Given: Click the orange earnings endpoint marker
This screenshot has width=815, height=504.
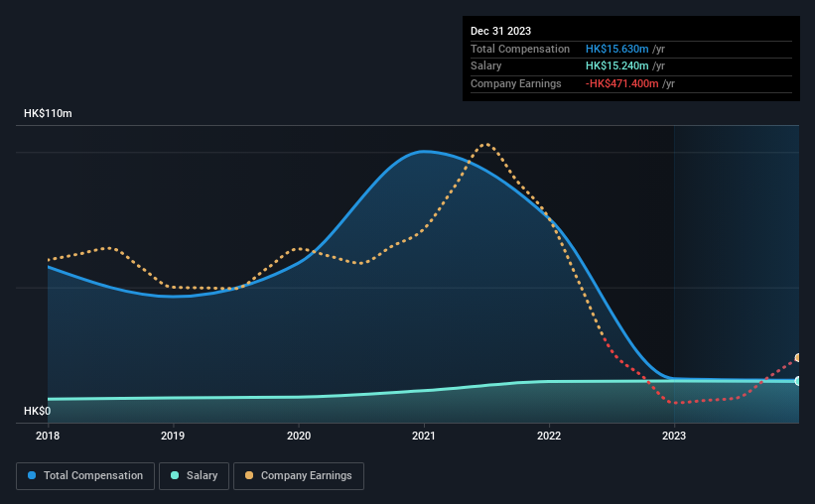Looking at the screenshot, I should (x=797, y=357).
